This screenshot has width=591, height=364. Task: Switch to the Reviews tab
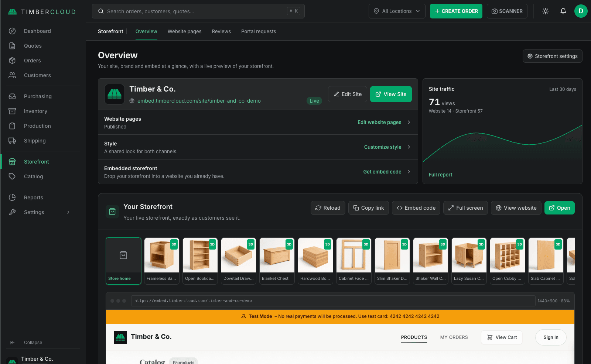pyautogui.click(x=221, y=31)
